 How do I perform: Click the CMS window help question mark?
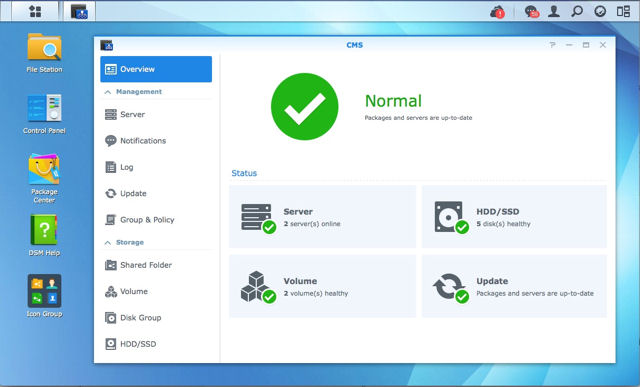pos(552,45)
